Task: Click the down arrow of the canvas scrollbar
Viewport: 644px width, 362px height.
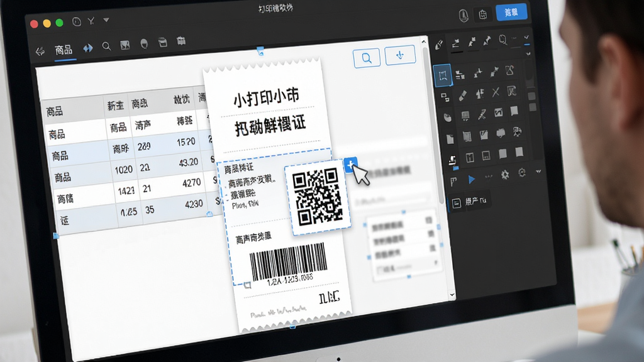Action: (452, 295)
